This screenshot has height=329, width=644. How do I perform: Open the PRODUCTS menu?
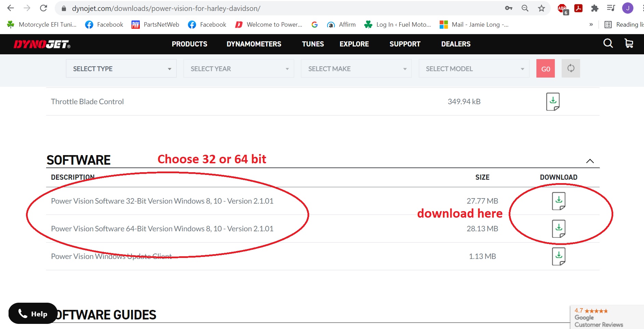190,44
